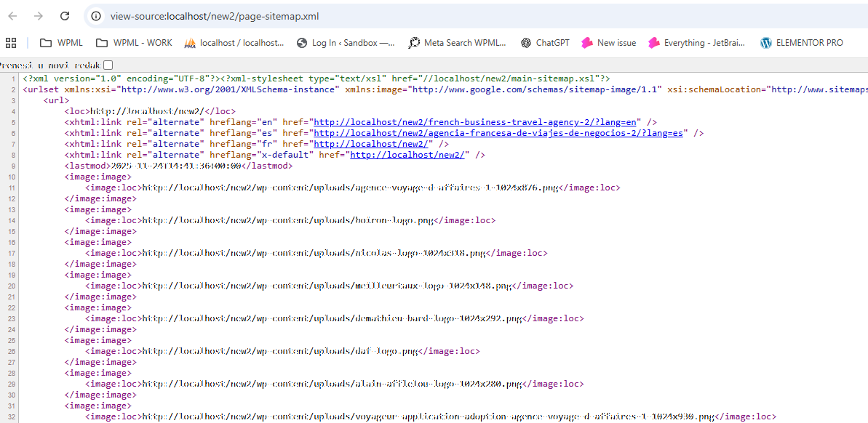Open the apps grid icon in bookmarks bar
868x423 pixels.
point(11,43)
